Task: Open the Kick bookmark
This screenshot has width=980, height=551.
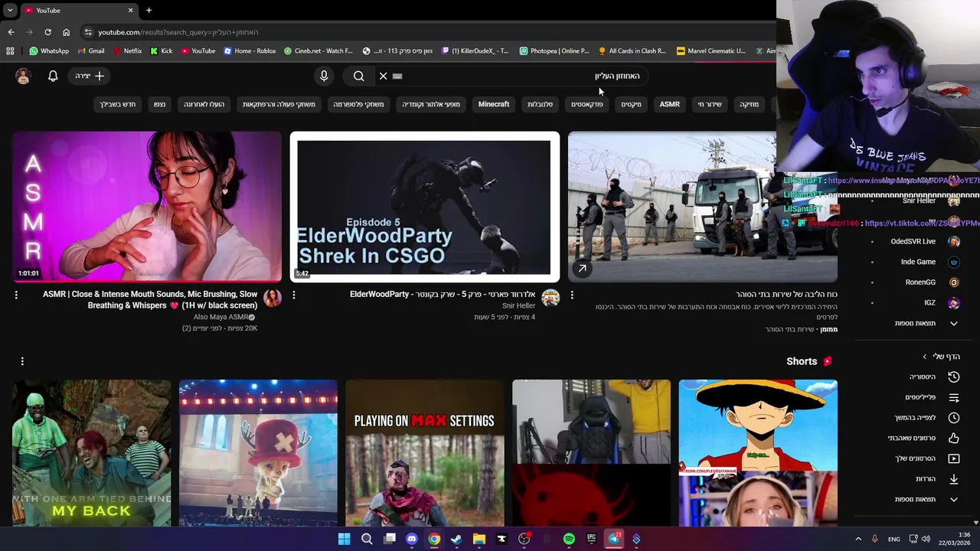Action: 162,51
